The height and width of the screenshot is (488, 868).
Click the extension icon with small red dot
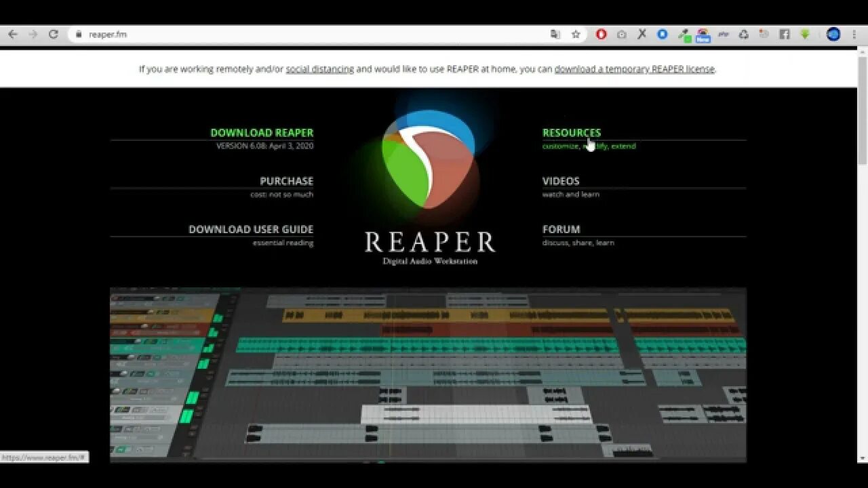764,35
